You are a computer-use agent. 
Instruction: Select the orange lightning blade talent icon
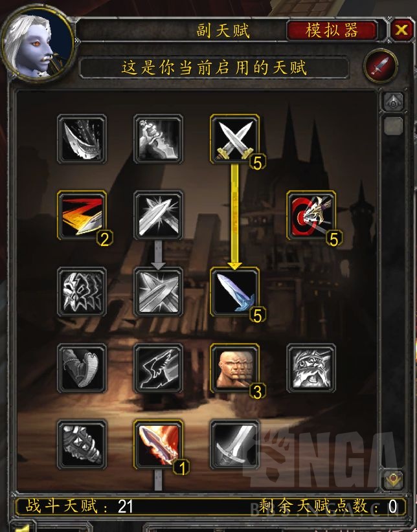click(x=82, y=216)
